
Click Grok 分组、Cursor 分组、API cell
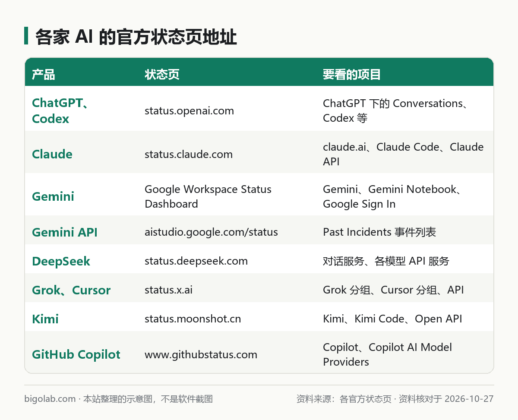[x=393, y=290]
